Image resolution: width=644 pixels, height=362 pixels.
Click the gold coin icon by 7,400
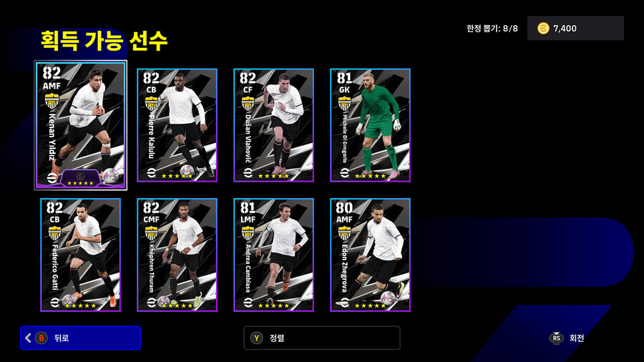[x=543, y=29]
